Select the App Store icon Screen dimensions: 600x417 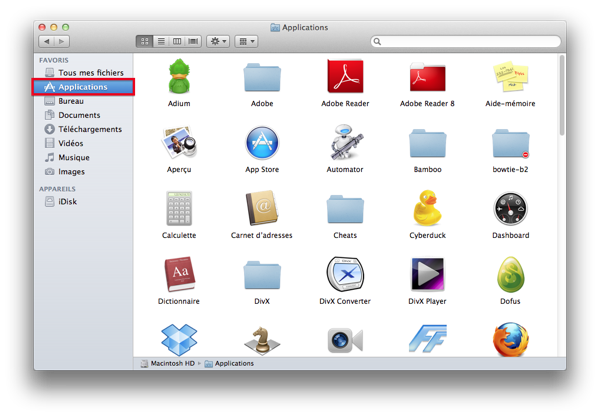pos(262,143)
